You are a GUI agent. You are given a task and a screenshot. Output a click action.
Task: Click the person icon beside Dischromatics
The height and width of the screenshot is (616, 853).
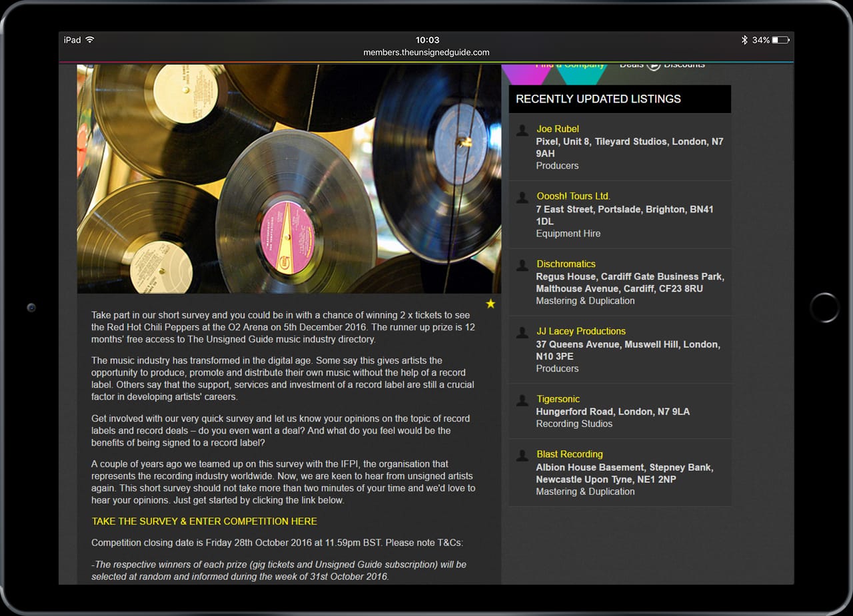[x=522, y=266]
